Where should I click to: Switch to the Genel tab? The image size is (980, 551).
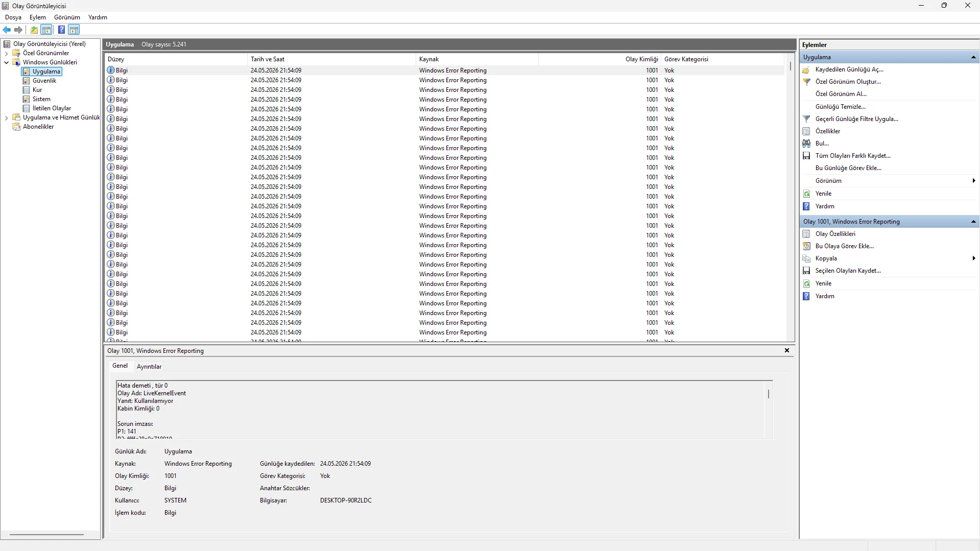(x=120, y=366)
